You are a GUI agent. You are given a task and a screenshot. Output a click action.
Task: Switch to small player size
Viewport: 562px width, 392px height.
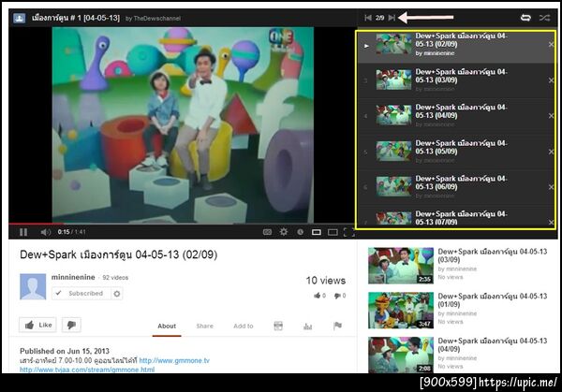pyautogui.click(x=317, y=232)
